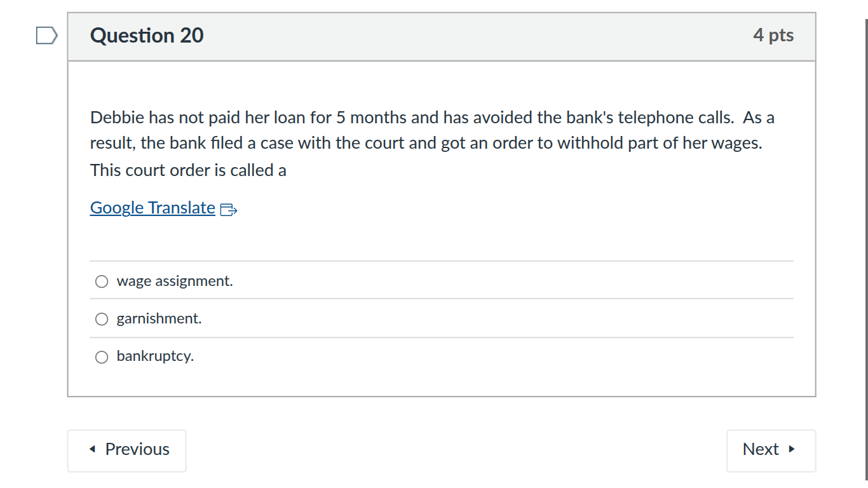Click the "Question 20" heading
868x488 pixels.
[x=147, y=36]
